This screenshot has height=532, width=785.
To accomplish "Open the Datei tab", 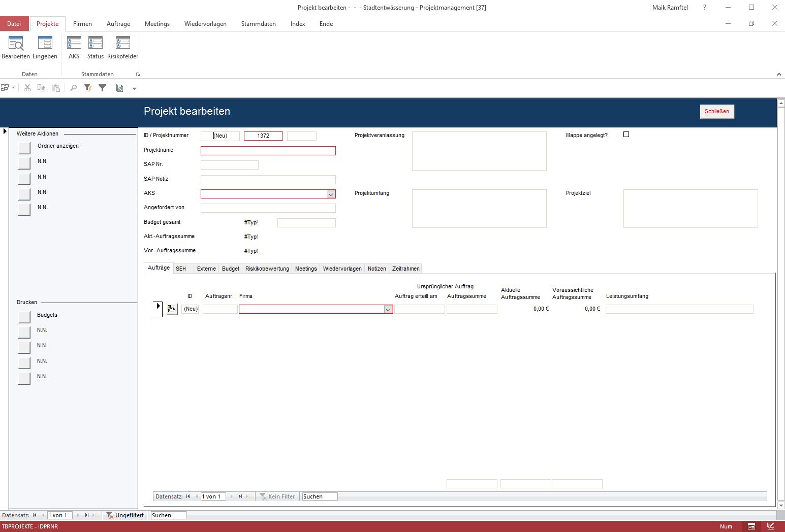I will click(14, 24).
